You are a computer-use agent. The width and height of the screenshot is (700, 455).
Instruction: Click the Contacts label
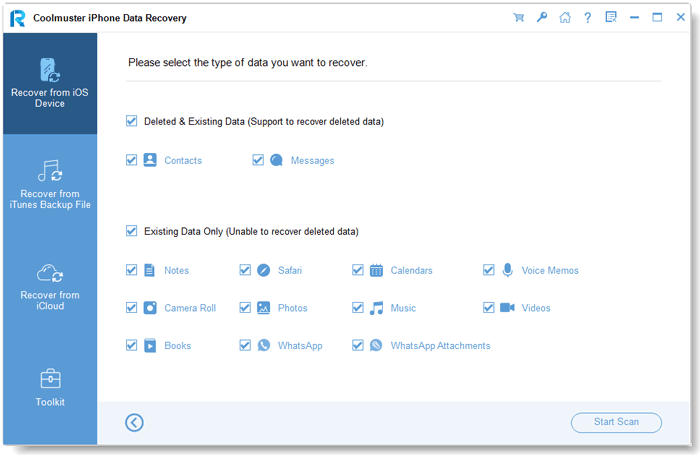tap(183, 160)
